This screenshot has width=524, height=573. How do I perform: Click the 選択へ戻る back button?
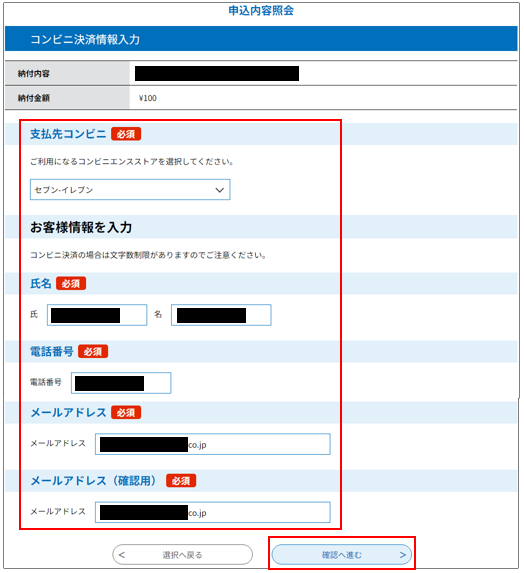coord(182,555)
